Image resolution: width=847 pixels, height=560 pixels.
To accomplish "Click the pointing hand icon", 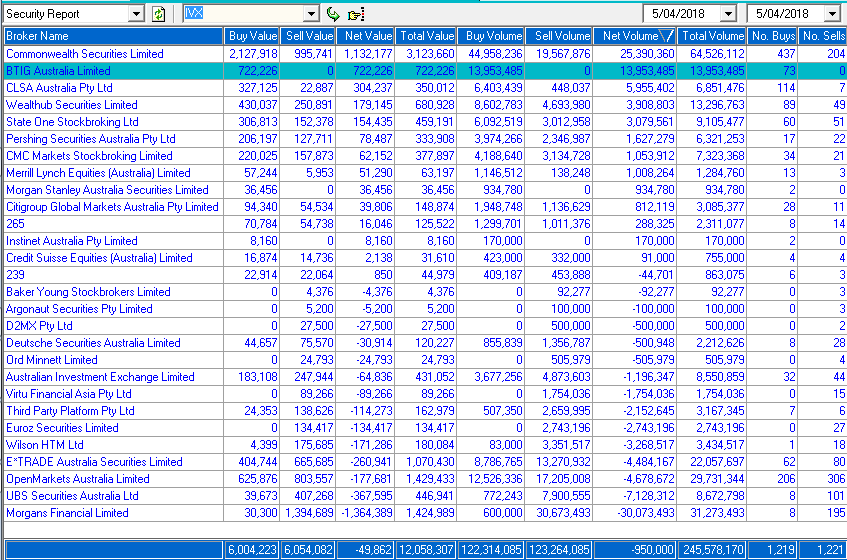I will click(x=356, y=14).
